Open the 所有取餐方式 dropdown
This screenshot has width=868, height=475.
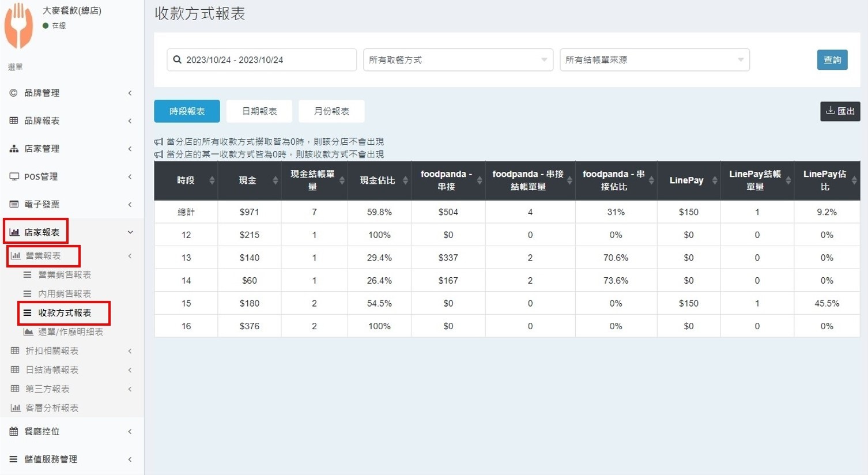[x=458, y=60]
